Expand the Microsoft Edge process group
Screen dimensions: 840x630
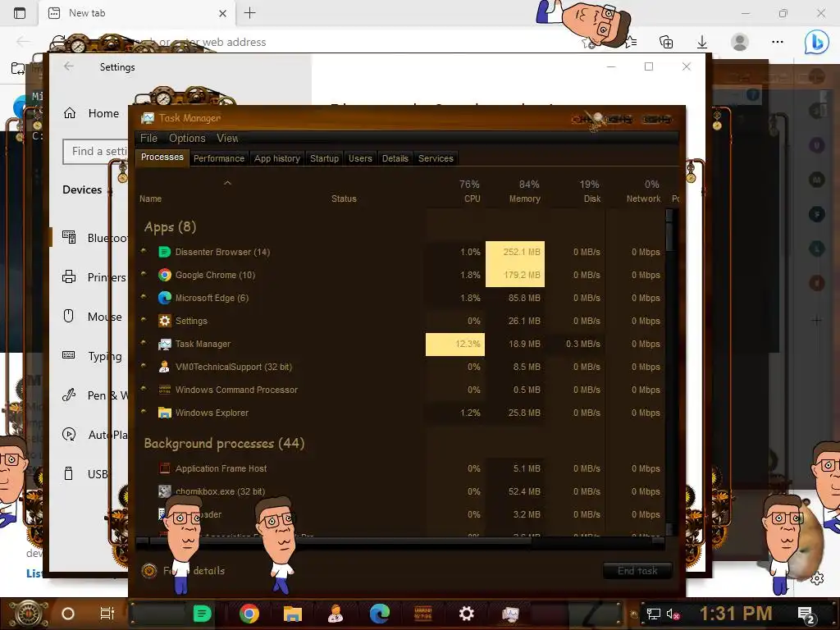(144, 296)
